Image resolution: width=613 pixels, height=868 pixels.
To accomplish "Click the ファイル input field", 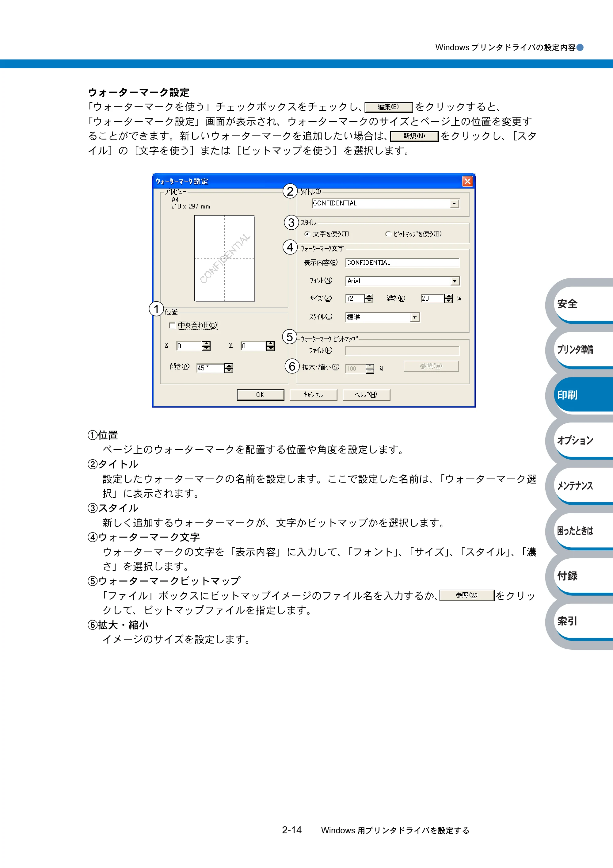I will [x=402, y=351].
